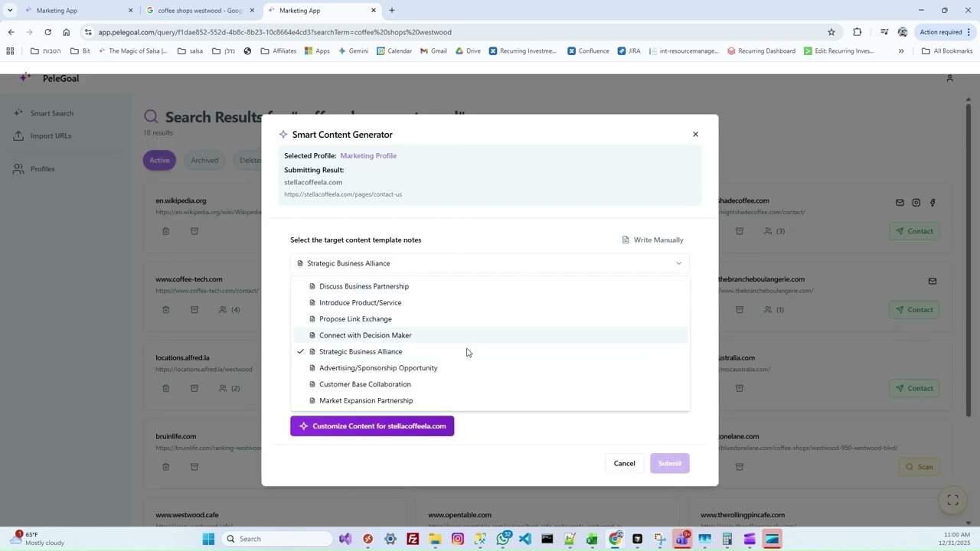This screenshot has height=551, width=980.
Task: Open All Bookmarks folder
Action: coord(947,51)
